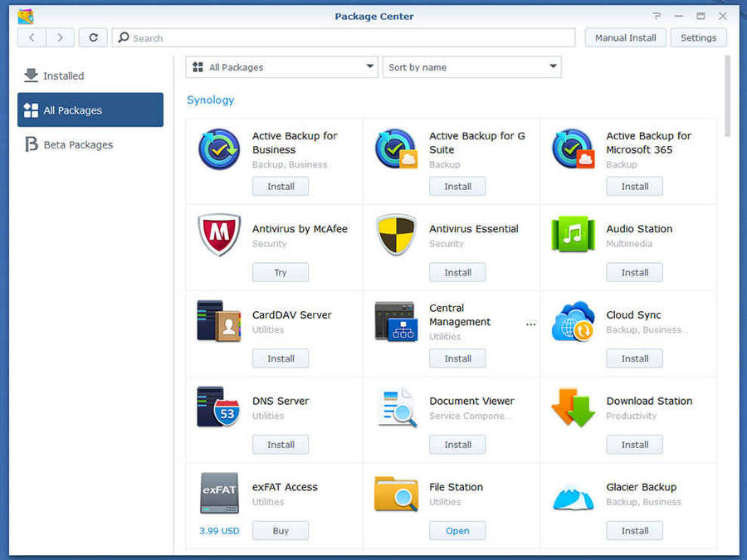Select the Audio Station music icon
The width and height of the screenshot is (747, 560).
(x=573, y=236)
